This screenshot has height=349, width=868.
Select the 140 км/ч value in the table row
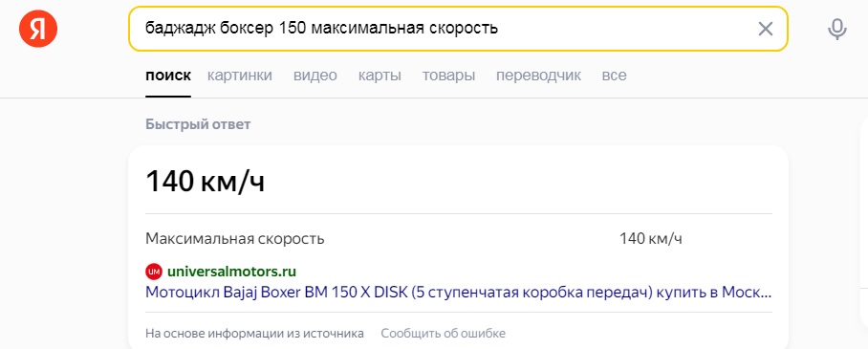point(650,239)
